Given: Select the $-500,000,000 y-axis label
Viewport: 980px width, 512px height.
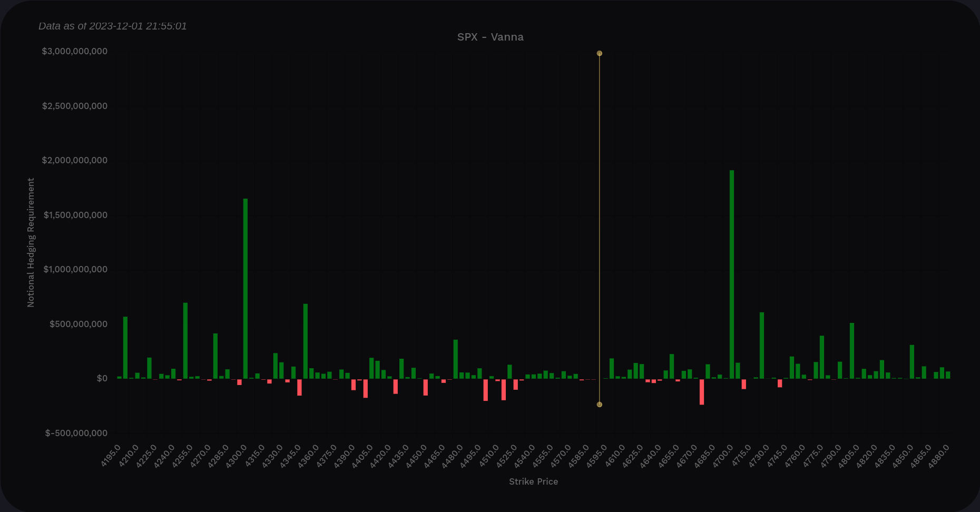Looking at the screenshot, I should [76, 433].
